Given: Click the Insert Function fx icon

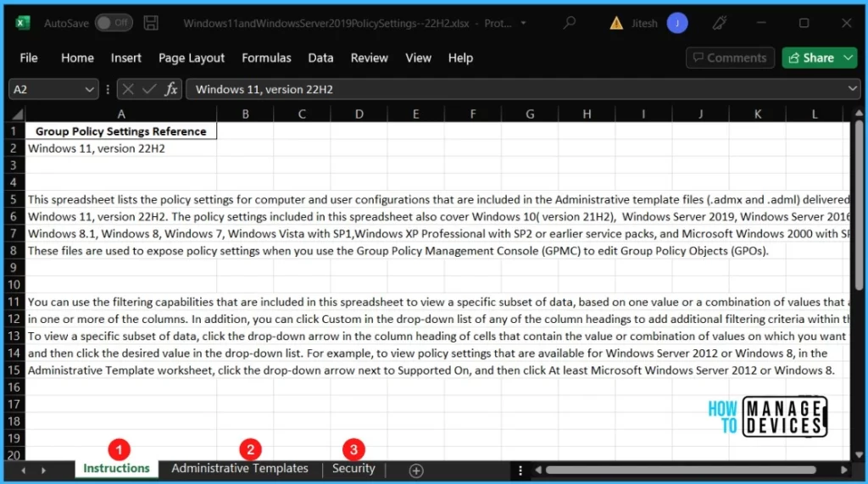Looking at the screenshot, I should click(x=171, y=89).
